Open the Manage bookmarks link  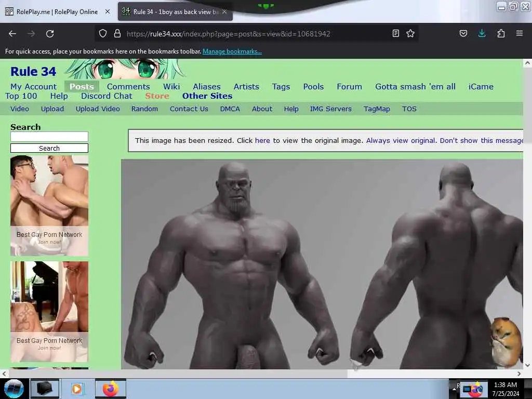pyautogui.click(x=232, y=51)
